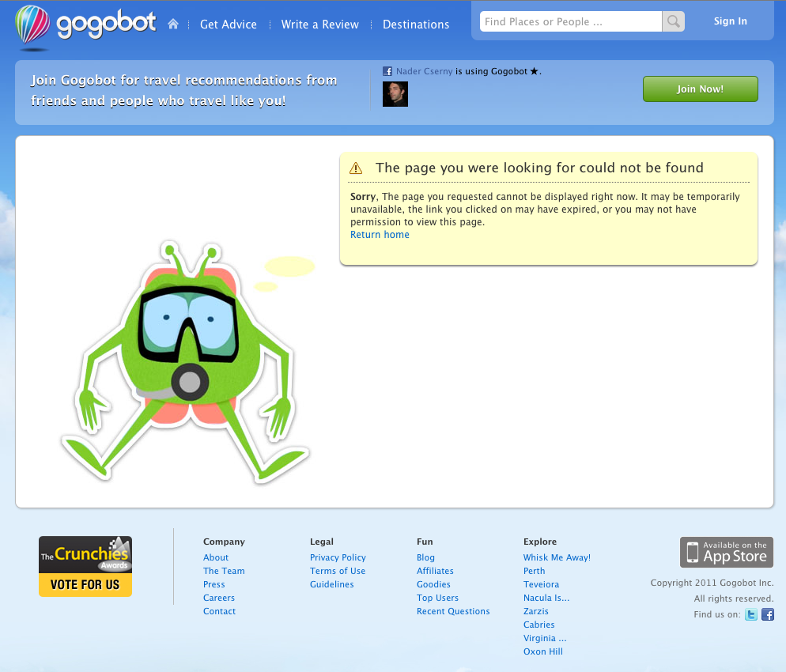Open The Team link

(x=224, y=571)
